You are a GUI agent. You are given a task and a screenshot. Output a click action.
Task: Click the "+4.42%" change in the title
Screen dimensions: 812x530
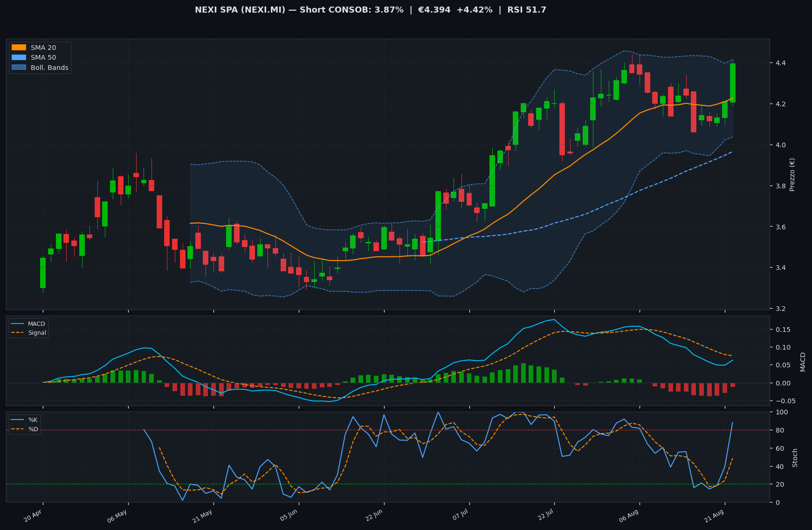pos(474,10)
